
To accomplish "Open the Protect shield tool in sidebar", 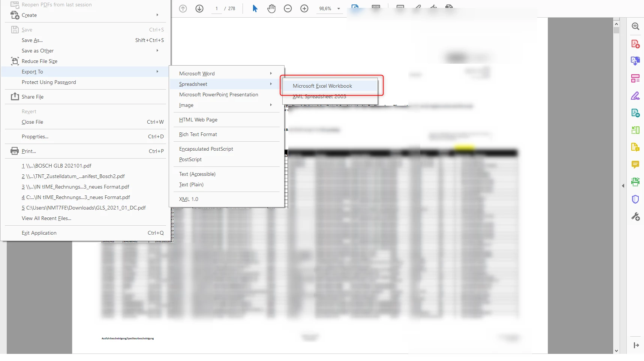I will tap(635, 199).
